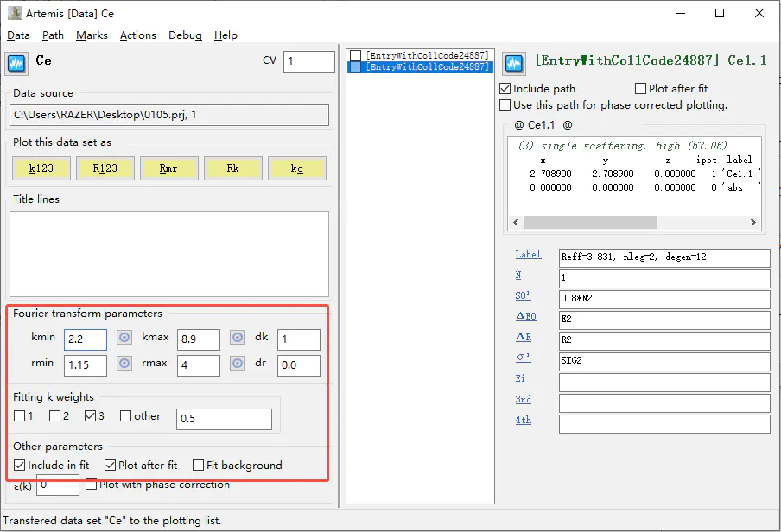The width and height of the screenshot is (781, 532).
Task: Open the Marks menu
Action: click(x=92, y=35)
